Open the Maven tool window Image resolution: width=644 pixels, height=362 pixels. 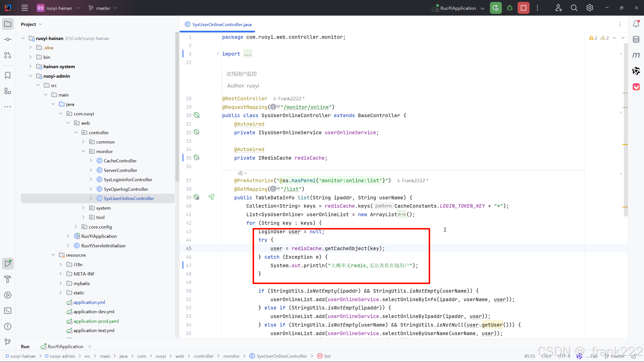[636, 55]
